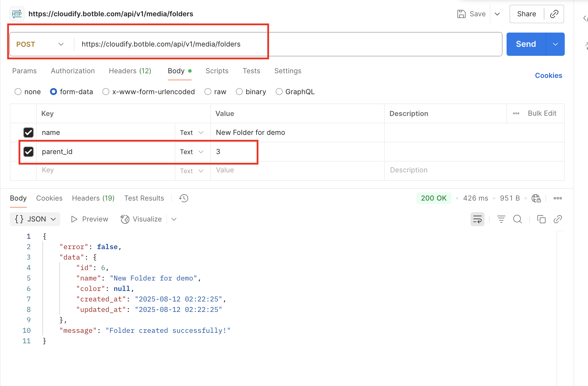Click the 200 OK status badge
Screen dimensions: 588x386
click(x=434, y=198)
